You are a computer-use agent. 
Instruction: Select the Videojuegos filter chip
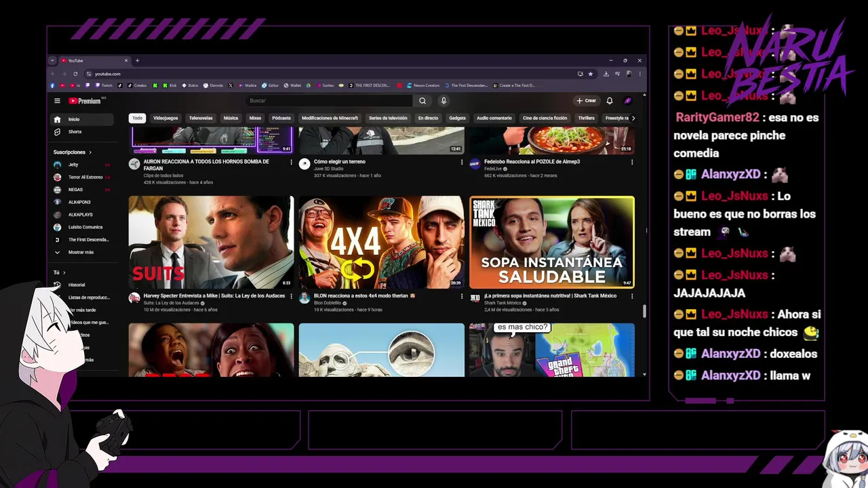point(165,118)
